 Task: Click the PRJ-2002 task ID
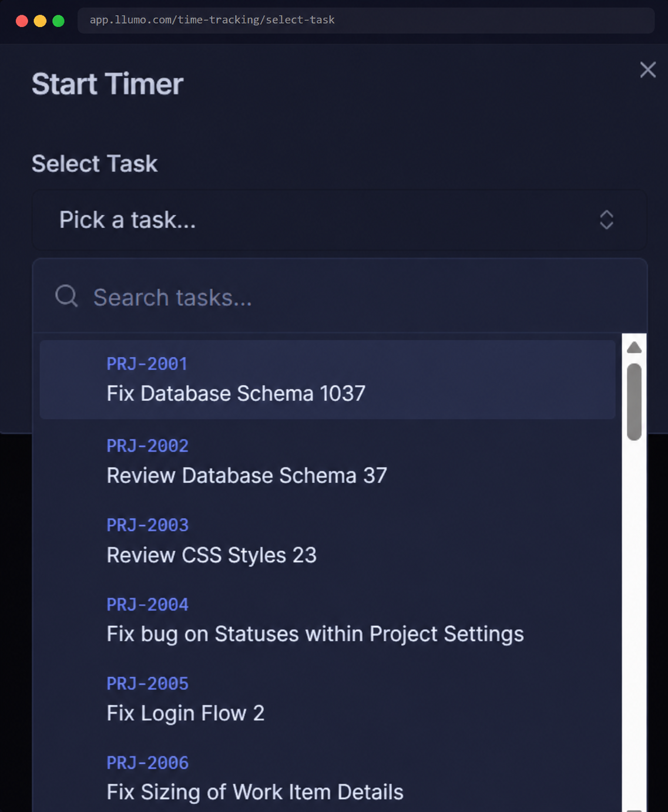coord(147,446)
